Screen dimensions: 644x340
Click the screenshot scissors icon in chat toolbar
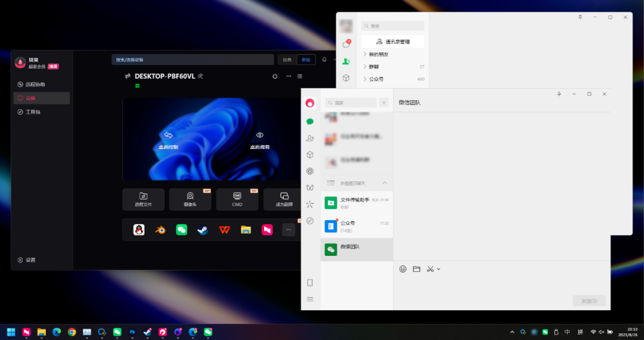click(430, 269)
